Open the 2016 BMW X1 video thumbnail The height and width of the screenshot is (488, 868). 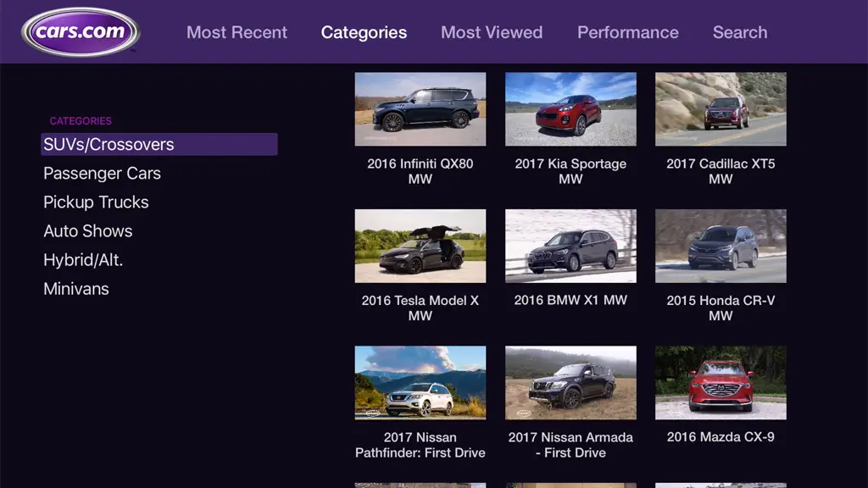point(570,246)
